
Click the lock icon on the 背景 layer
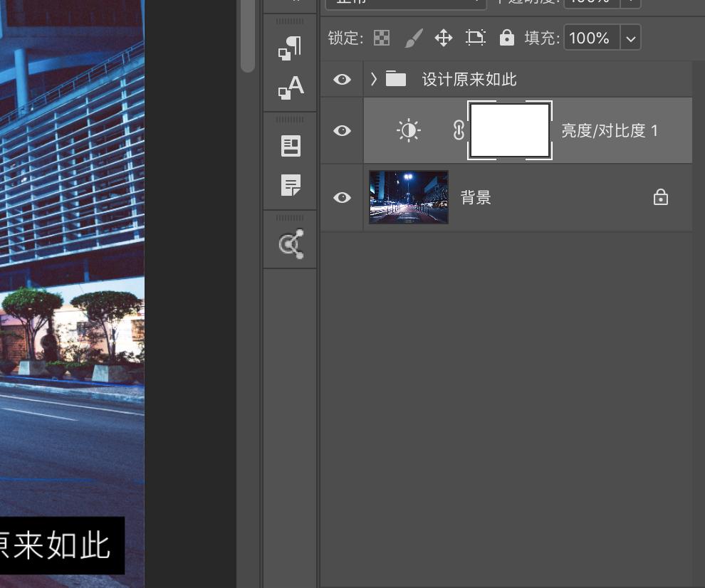point(661,197)
